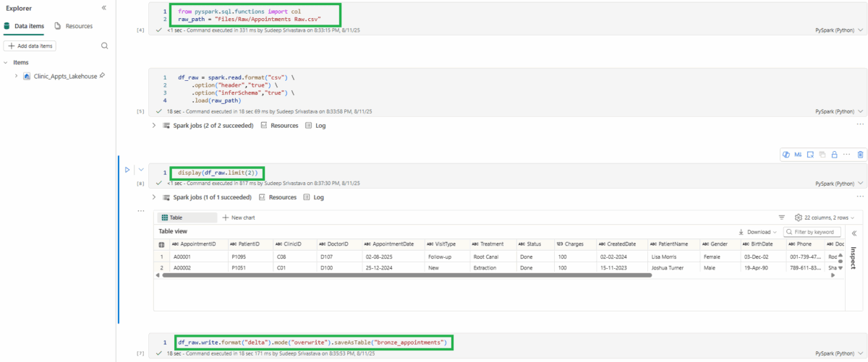Click the Follow-up visit type cell
Image resolution: width=868 pixels, height=362 pixels.
pyautogui.click(x=446, y=257)
